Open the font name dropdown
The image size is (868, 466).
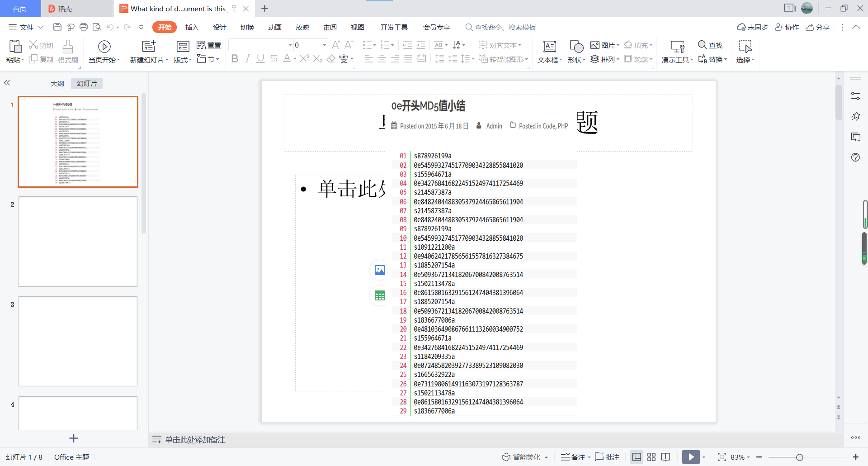pyautogui.click(x=290, y=45)
